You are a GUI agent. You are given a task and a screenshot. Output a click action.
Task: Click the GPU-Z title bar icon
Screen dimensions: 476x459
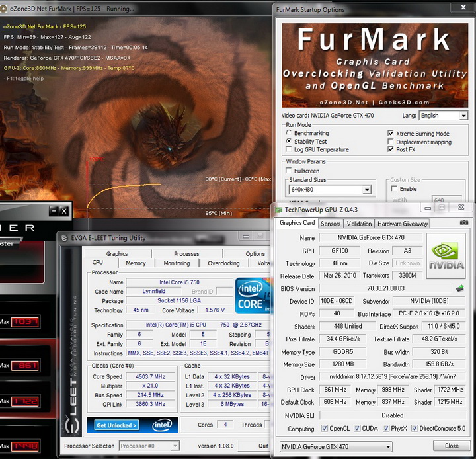coord(278,210)
